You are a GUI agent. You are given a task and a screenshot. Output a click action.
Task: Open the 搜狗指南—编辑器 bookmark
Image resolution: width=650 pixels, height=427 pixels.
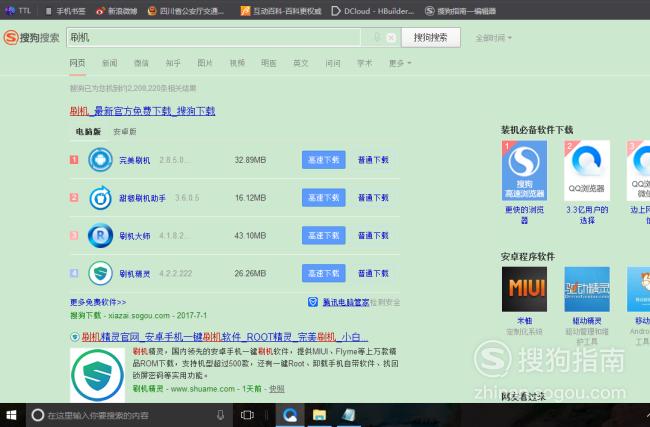pos(460,11)
